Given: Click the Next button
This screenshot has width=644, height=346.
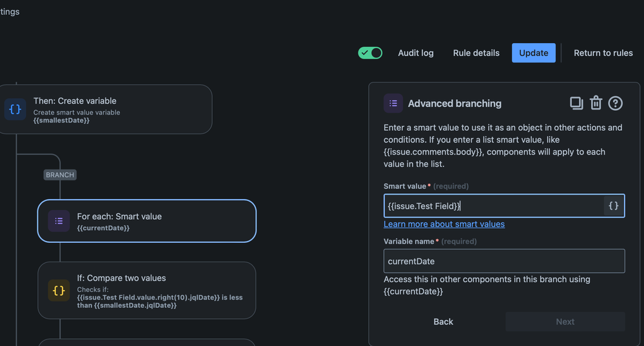Looking at the screenshot, I should coord(565,322).
